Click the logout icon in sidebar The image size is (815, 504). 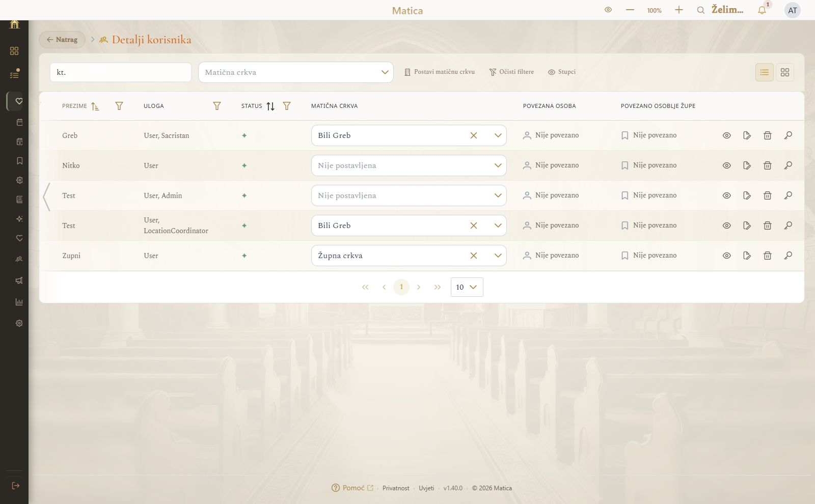[x=16, y=486]
